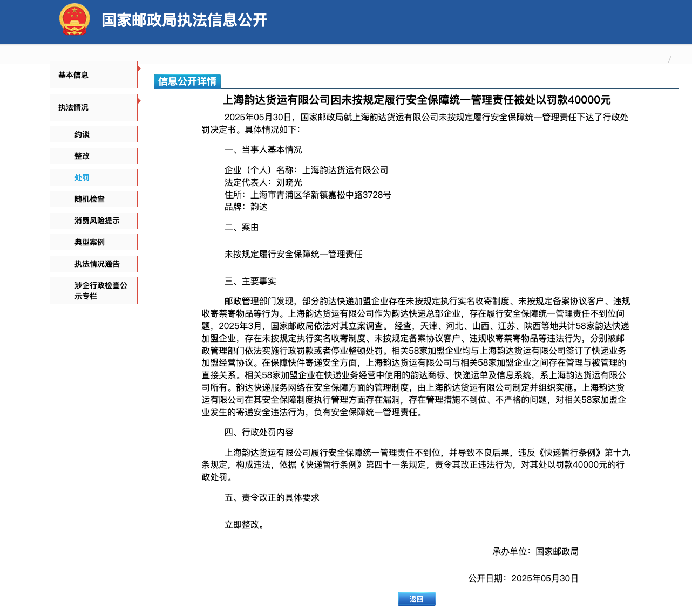This screenshot has width=692, height=616.
Task: Click the breadcrumb slash separator at top right
Action: (x=669, y=59)
